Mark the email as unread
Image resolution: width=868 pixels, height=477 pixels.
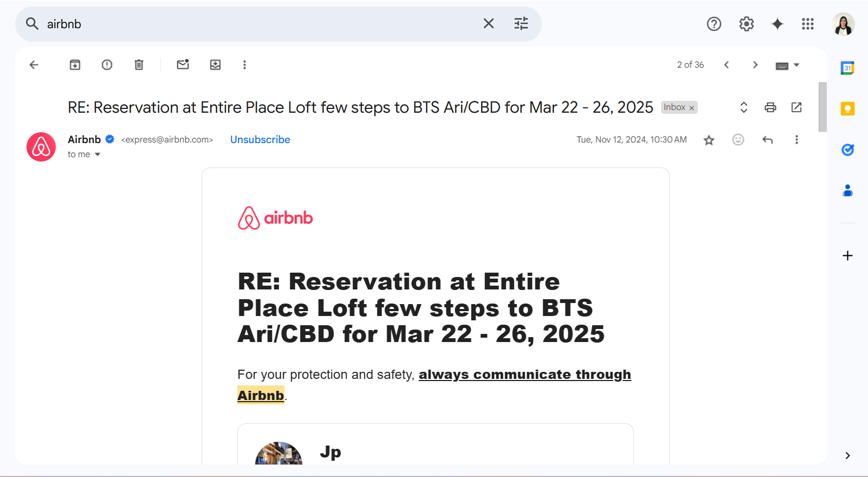click(x=183, y=65)
